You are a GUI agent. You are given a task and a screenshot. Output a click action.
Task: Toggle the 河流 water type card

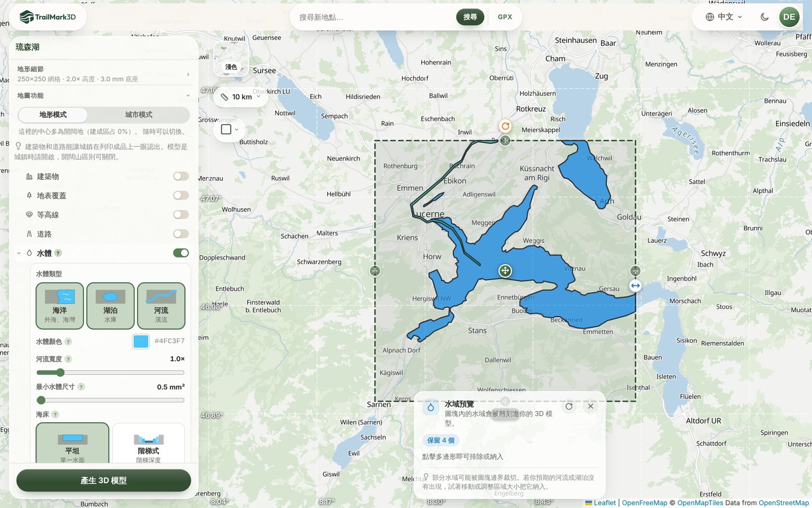tap(161, 306)
